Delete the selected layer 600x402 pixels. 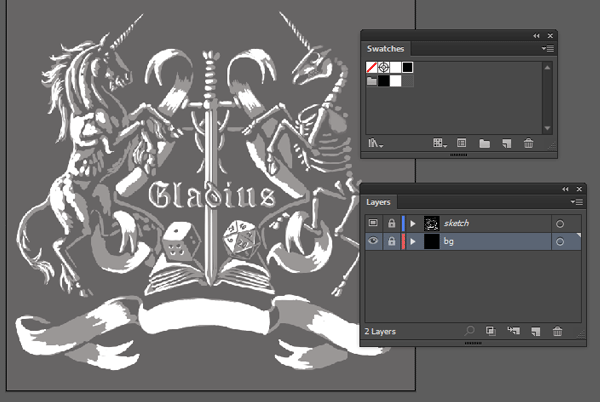[558, 331]
